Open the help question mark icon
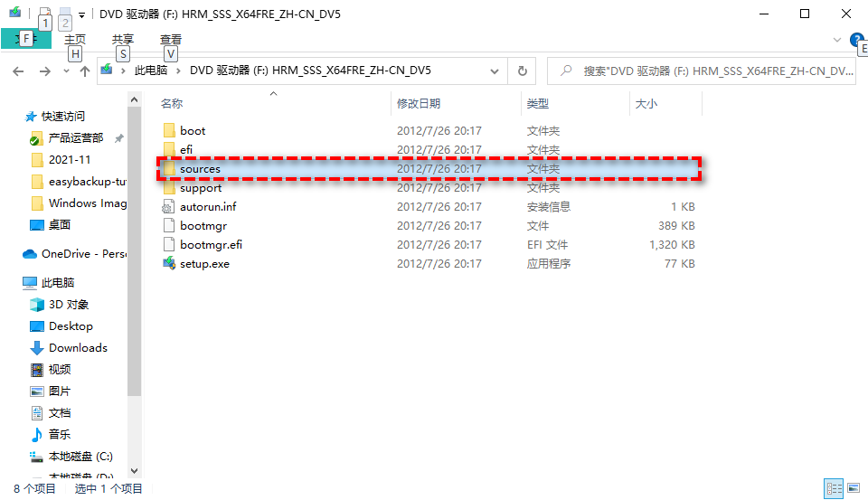Viewport: 868px width, 500px height. point(856,40)
